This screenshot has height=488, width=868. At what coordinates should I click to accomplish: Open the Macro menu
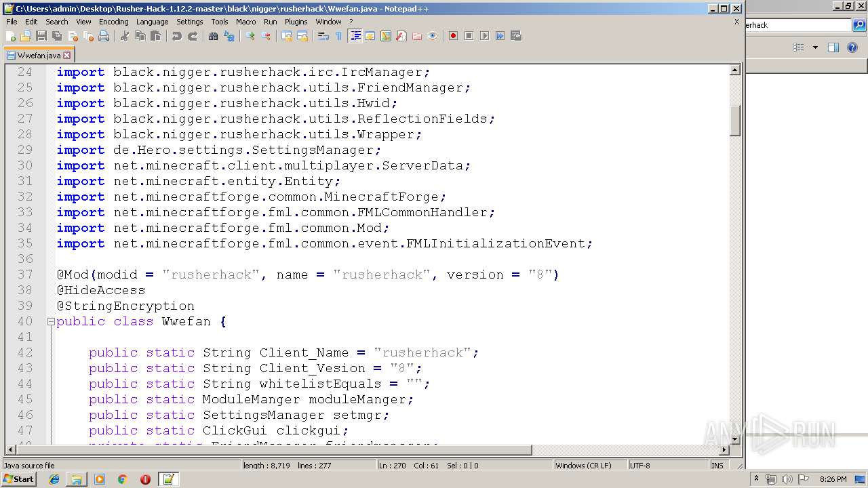[x=245, y=22]
